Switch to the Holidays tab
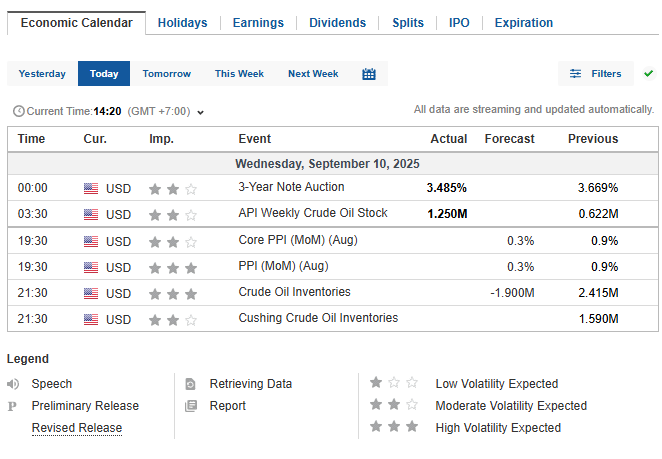This screenshot has width=662, height=459. pos(182,23)
